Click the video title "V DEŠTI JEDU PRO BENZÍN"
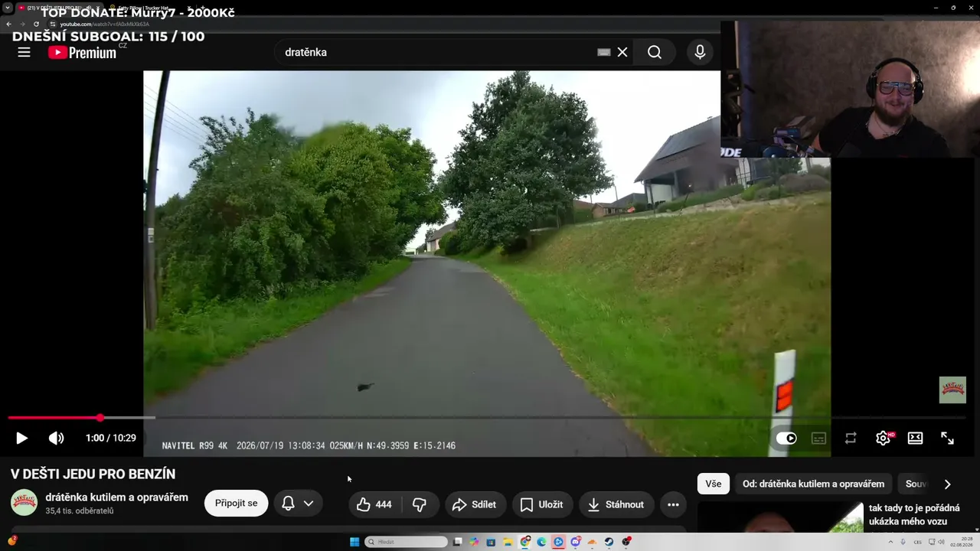 click(93, 474)
